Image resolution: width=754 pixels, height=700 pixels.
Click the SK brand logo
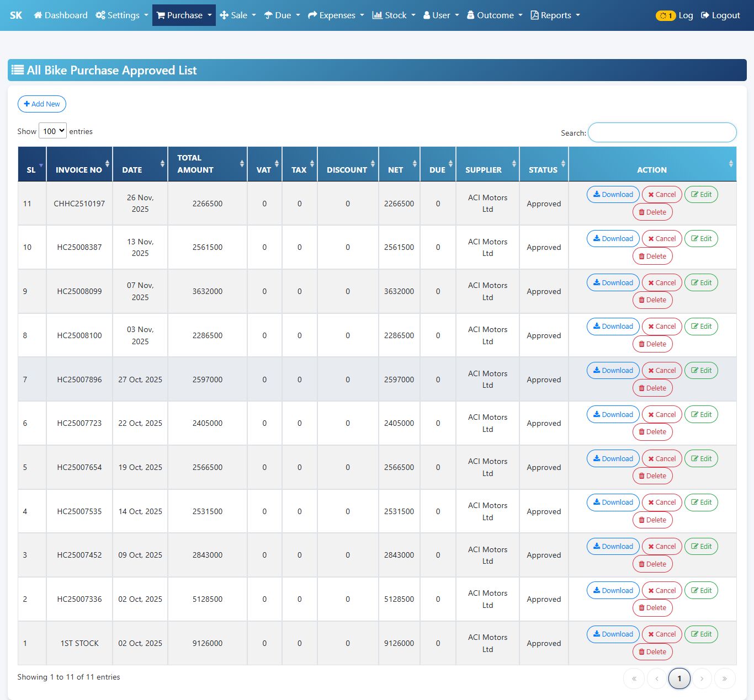coord(16,15)
